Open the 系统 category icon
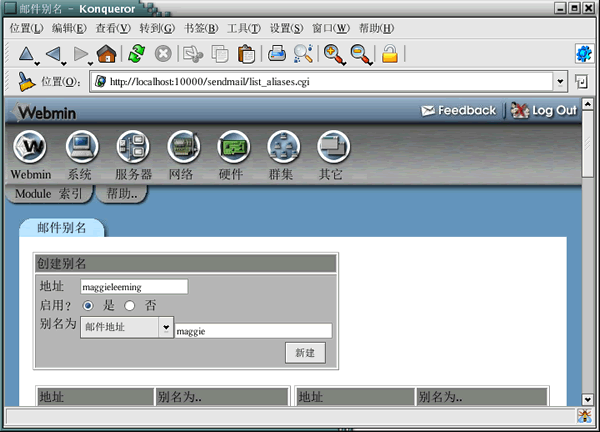This screenshot has height=432, width=600. point(82,147)
